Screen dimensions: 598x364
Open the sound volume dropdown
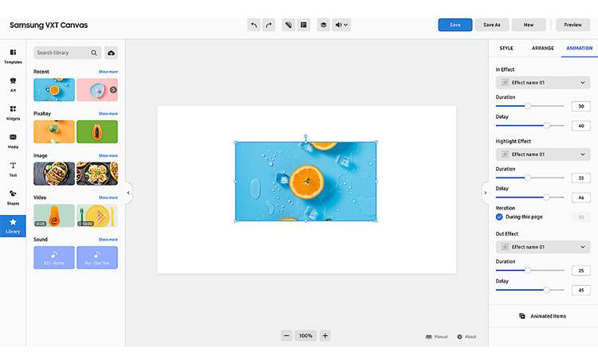click(342, 25)
